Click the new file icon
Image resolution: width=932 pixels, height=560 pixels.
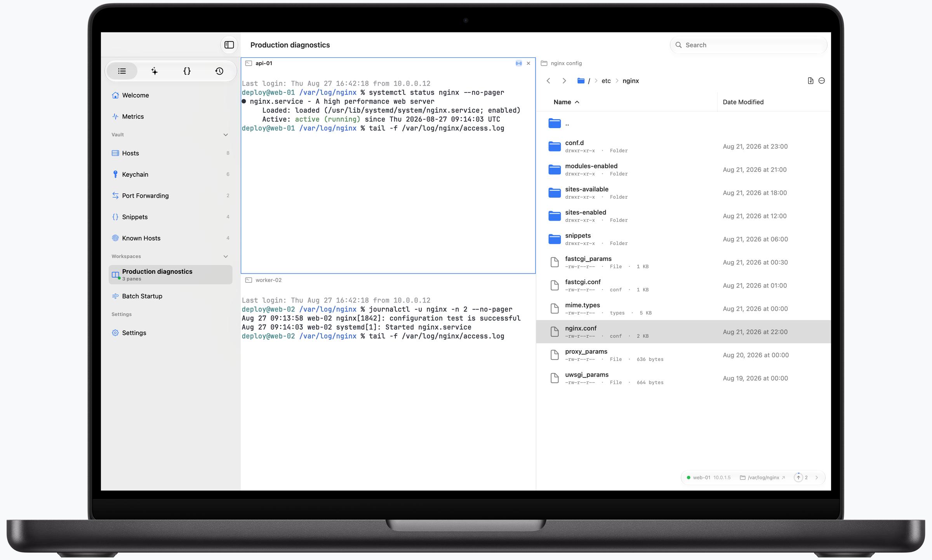[x=810, y=81]
